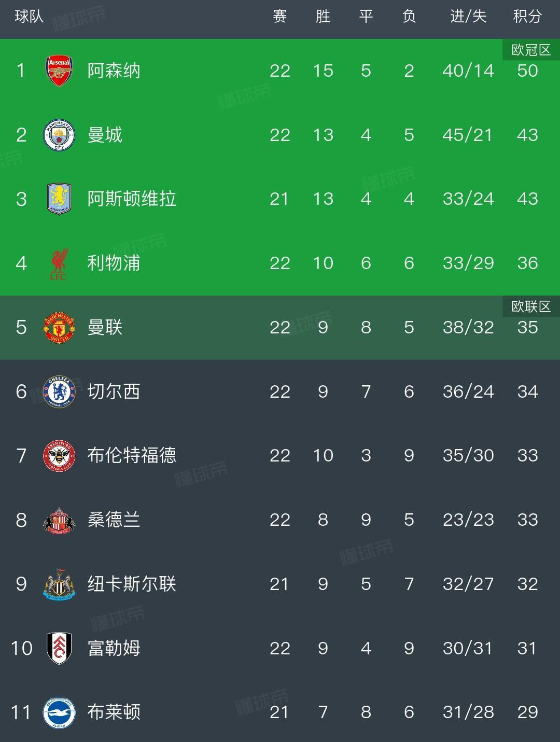The width and height of the screenshot is (560, 742).
Task: Tap the Fulham club crest
Action: 59,648
